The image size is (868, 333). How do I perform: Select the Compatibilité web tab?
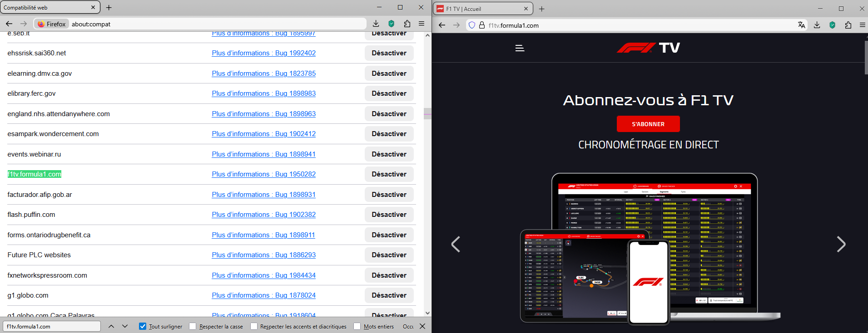tap(50, 8)
